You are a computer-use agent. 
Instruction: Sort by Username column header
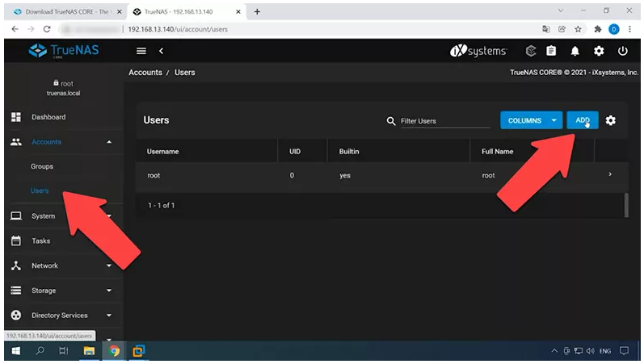point(162,152)
